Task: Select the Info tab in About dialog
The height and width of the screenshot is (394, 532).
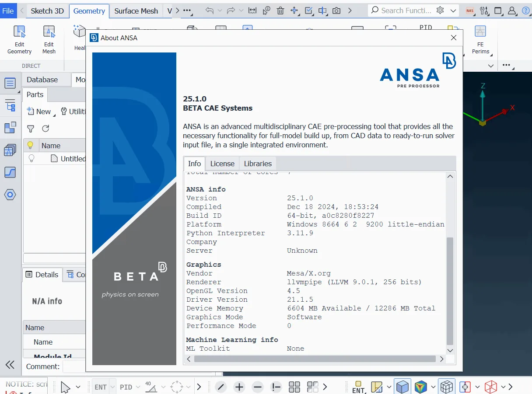Action: click(194, 164)
